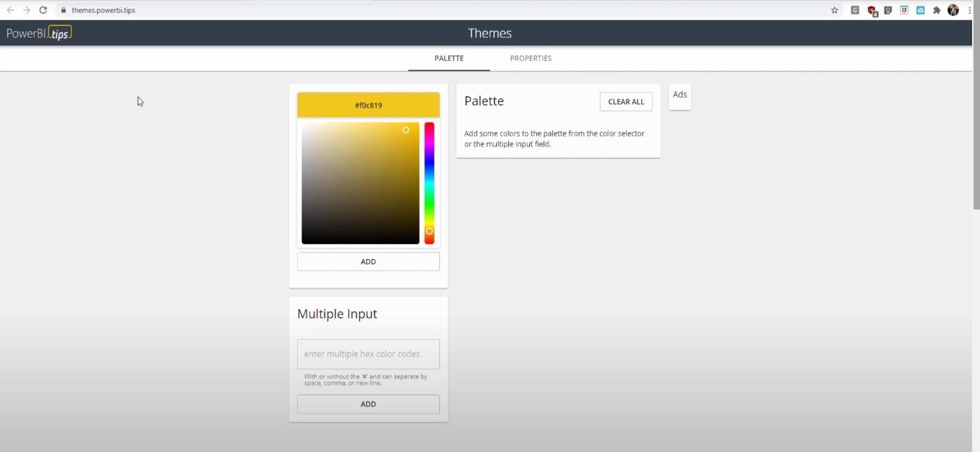980x452 pixels.
Task: Click the rainbow hue slider bar
Action: 429,183
